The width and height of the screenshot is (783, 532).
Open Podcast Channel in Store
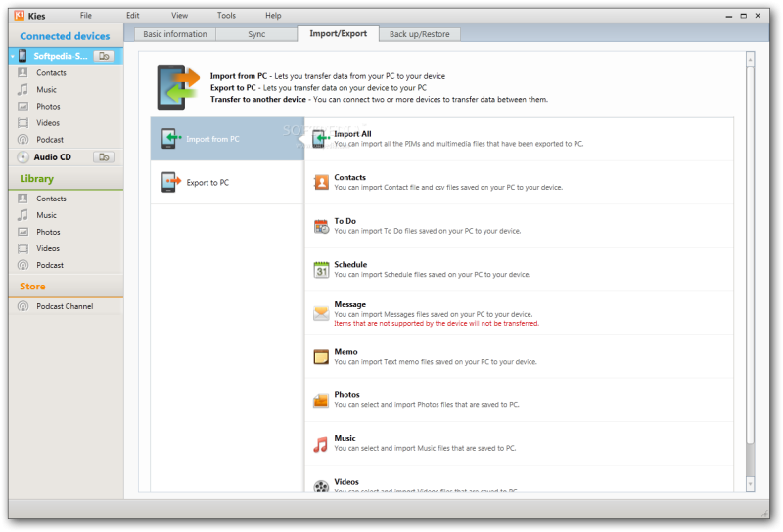pos(65,306)
